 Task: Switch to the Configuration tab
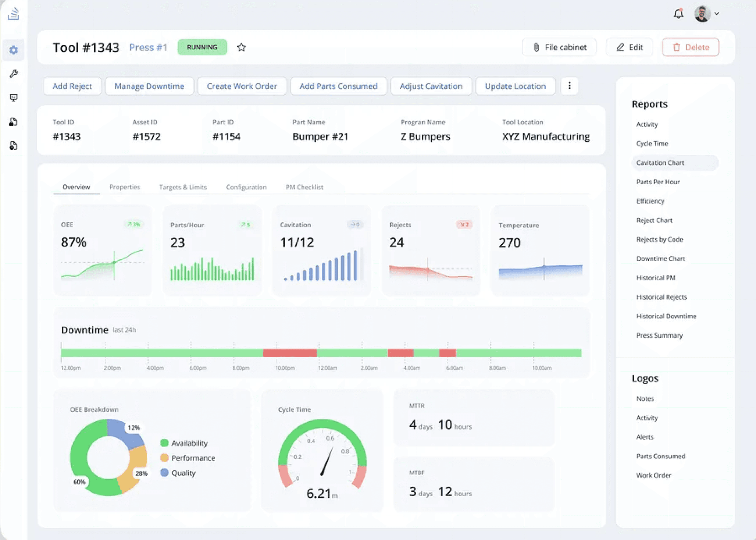pos(246,187)
